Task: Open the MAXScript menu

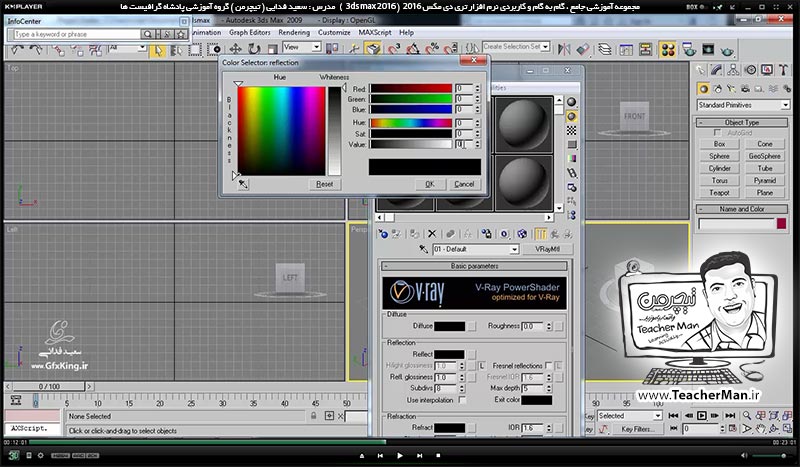Action: click(375, 32)
